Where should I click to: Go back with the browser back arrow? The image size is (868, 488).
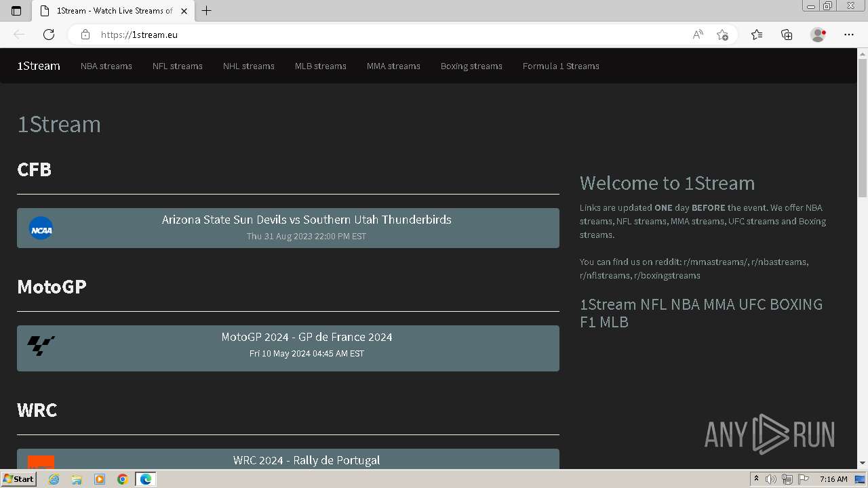point(19,35)
